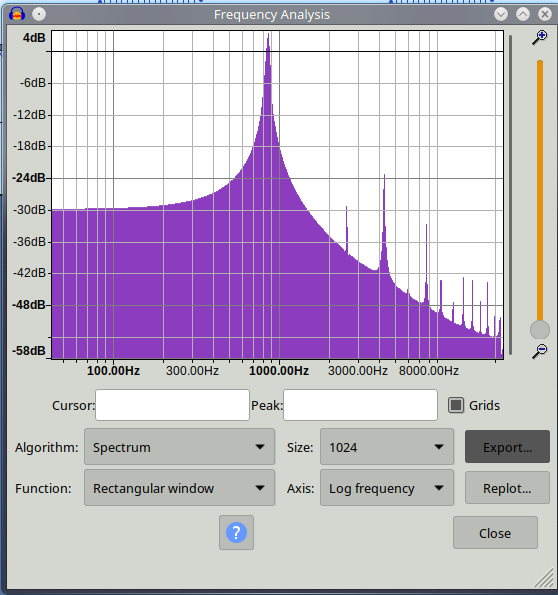
Task: Open the Algorithm dropdown showing Spectrum
Action: click(x=179, y=447)
